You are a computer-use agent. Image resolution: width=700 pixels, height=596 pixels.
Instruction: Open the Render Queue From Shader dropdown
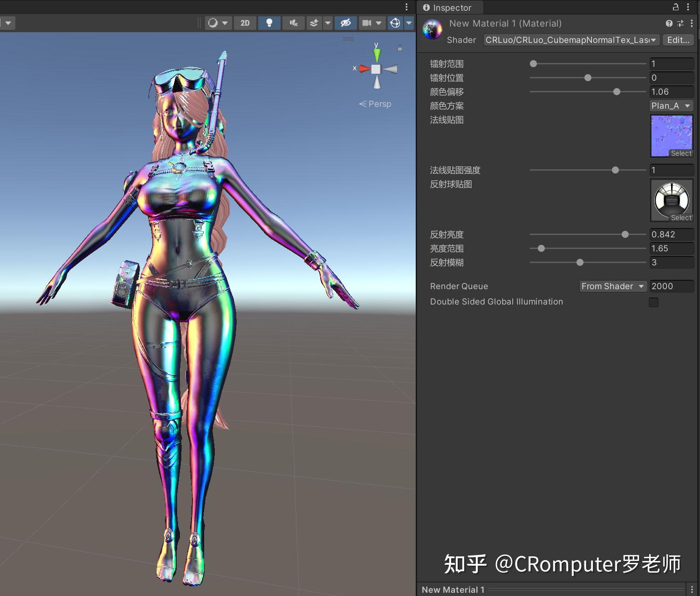tap(613, 286)
